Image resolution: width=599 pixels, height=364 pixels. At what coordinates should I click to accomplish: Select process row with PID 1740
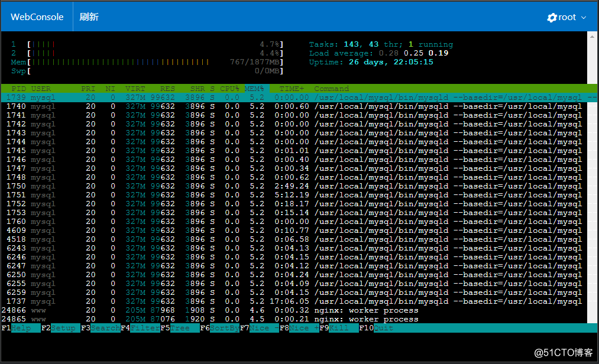tap(294, 106)
